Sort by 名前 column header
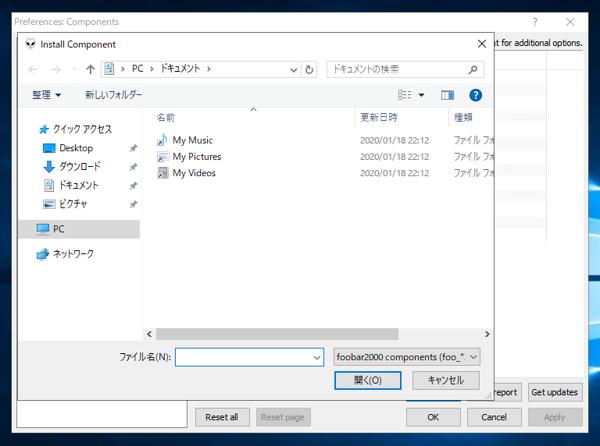Viewport: 600px width, 446px height. coord(166,117)
